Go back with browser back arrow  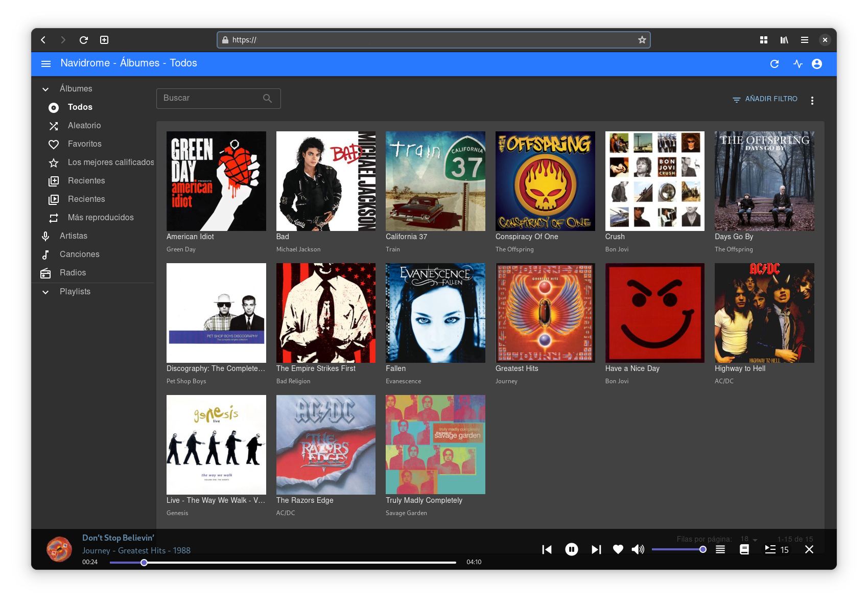tap(43, 40)
